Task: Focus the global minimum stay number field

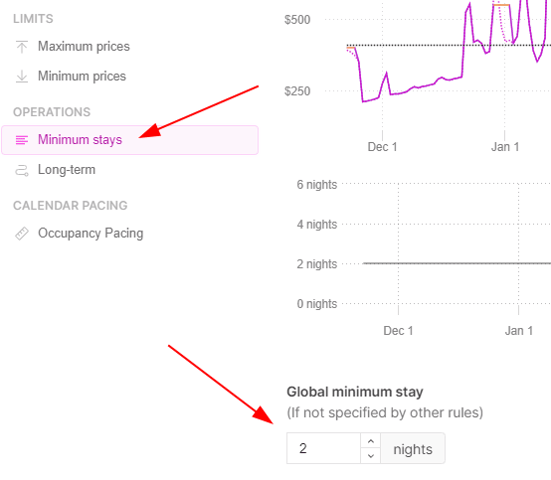Action: tap(324, 448)
